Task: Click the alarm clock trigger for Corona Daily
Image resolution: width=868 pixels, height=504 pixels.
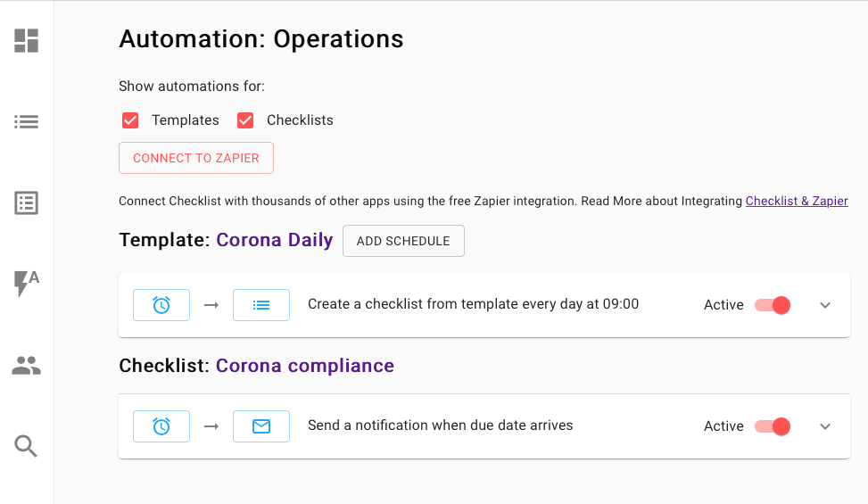Action: coord(161,305)
